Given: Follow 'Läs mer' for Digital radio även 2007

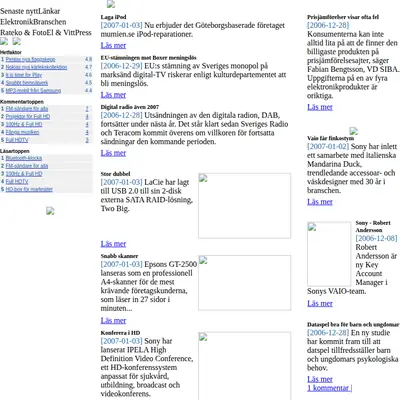Looking at the screenshot, I should tap(113, 153).
